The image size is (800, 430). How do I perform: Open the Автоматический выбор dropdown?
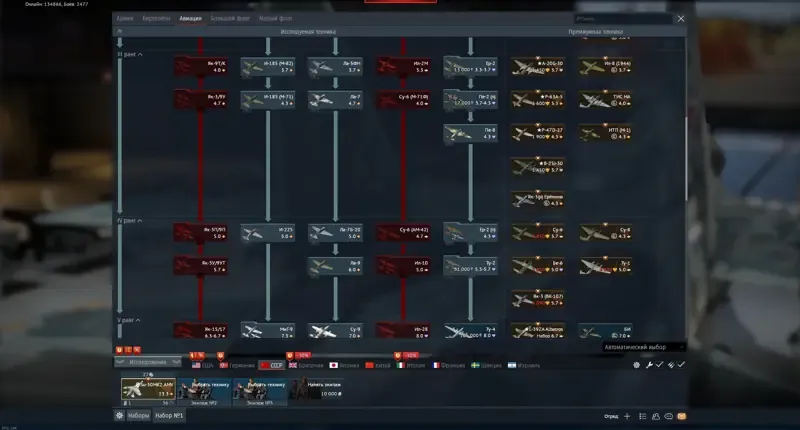tap(644, 347)
